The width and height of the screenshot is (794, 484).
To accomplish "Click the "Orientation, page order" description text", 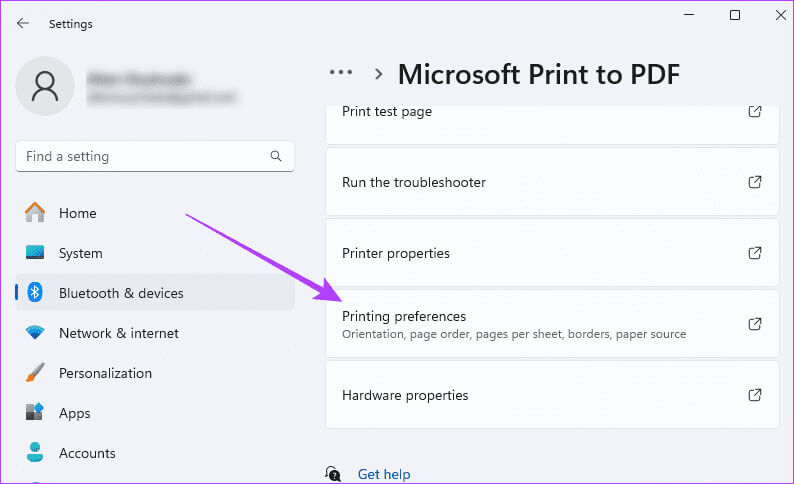I will click(514, 334).
